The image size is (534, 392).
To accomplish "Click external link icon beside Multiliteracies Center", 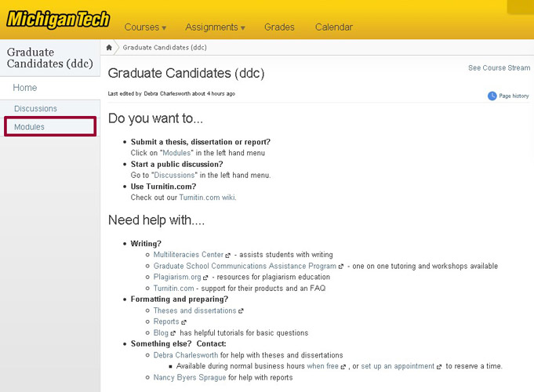I will pos(228,255).
